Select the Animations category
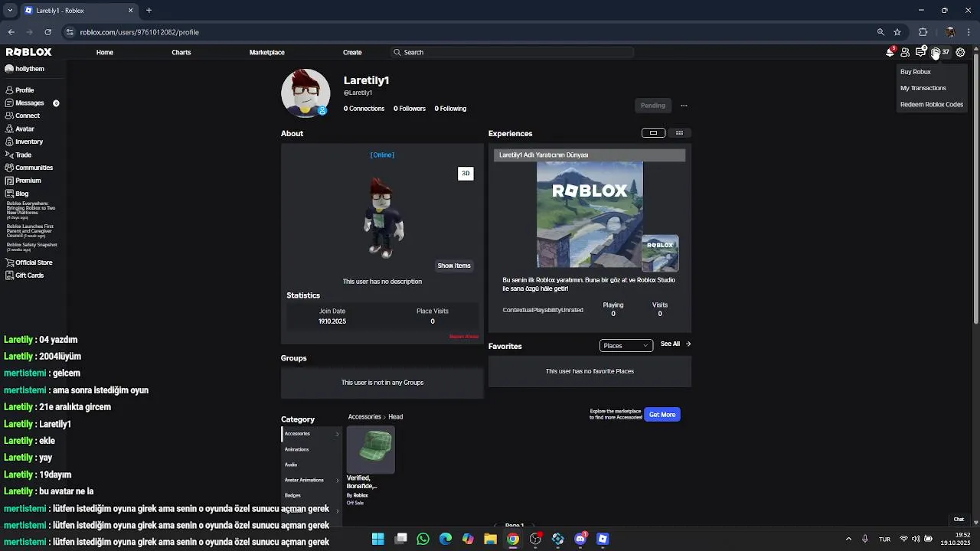980x551 pixels. [x=297, y=449]
